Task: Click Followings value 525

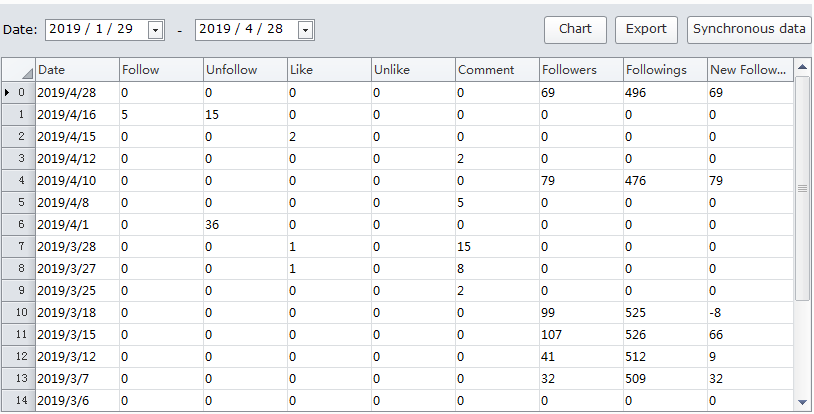Action: pyautogui.click(x=666, y=312)
